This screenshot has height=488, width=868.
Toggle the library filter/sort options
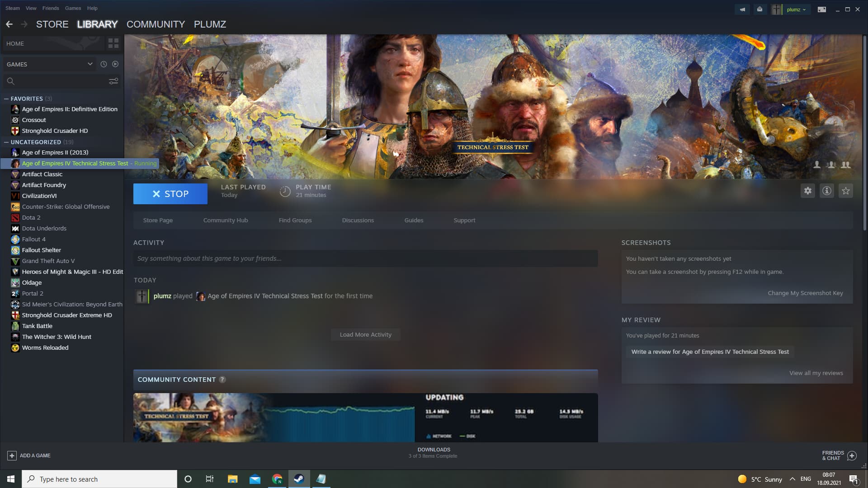113,80
